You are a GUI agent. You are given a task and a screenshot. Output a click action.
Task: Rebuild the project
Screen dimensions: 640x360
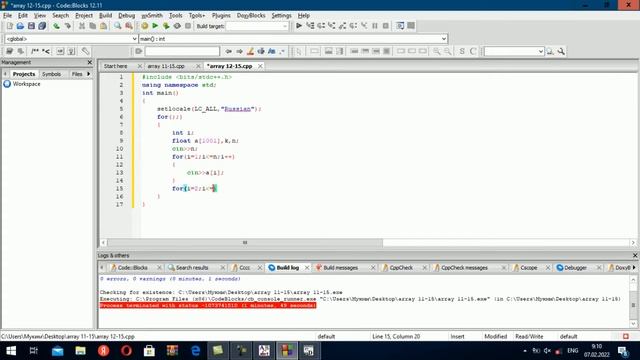(x=177, y=26)
